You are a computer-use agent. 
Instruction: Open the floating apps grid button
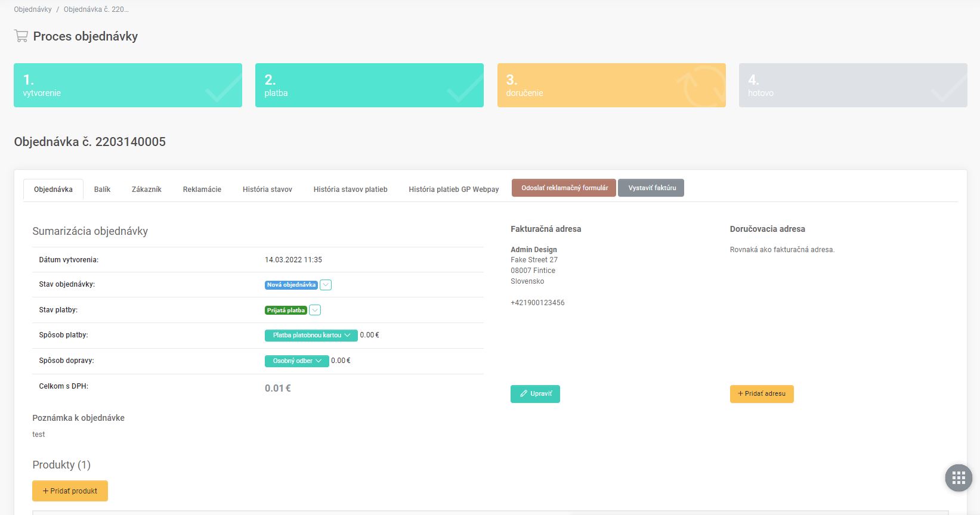pyautogui.click(x=959, y=478)
